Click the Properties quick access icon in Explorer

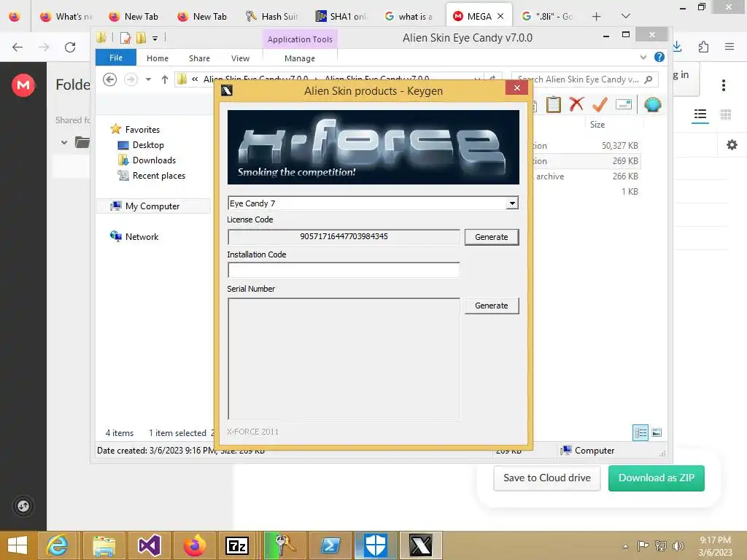(125, 38)
